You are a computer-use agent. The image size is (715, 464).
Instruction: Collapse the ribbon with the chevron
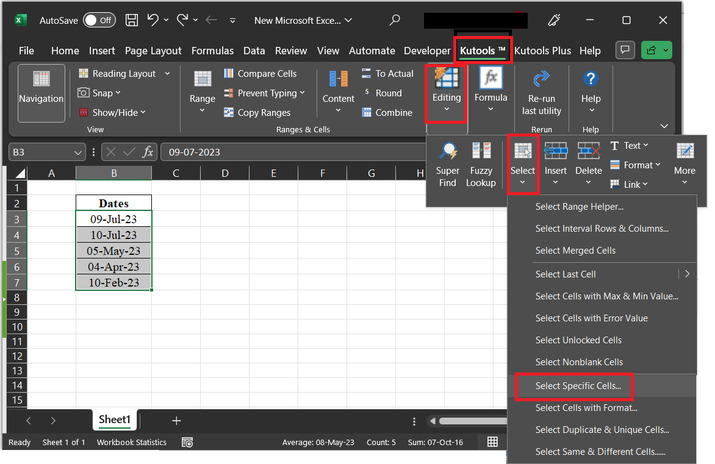[664, 126]
